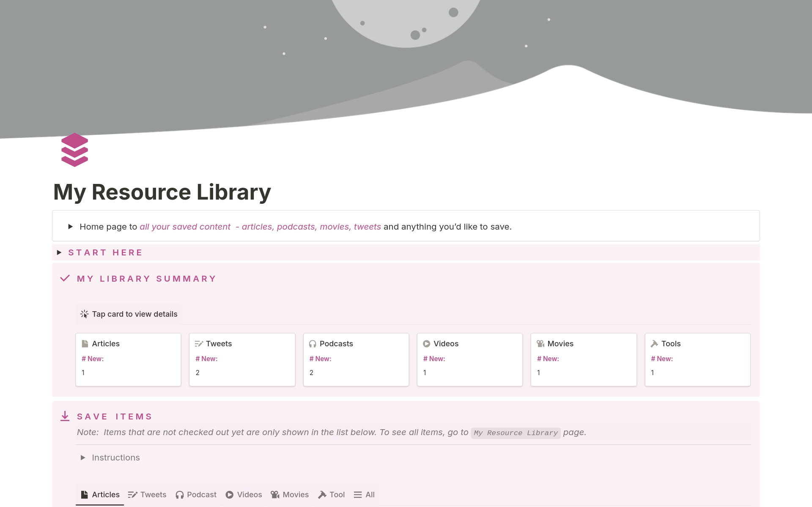The image size is (812, 507).
Task: Click the clapperboard icon on the Movies card
Action: (x=540, y=343)
